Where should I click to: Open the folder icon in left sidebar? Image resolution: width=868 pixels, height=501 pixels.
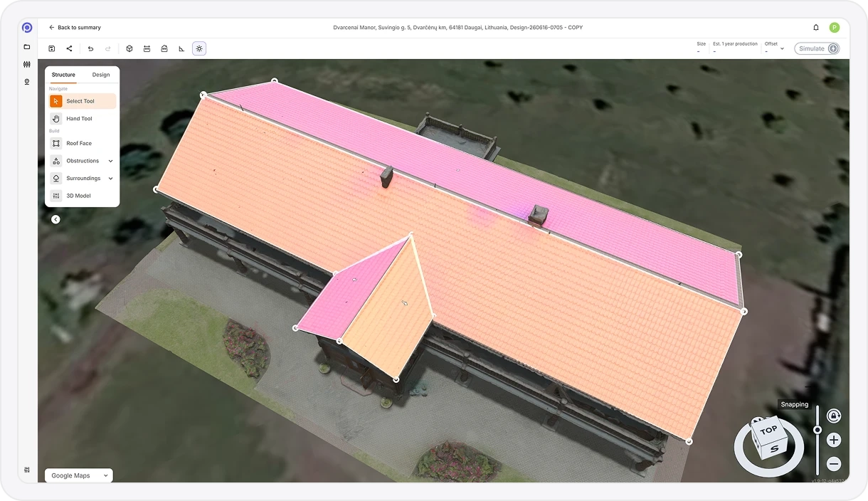pyautogui.click(x=27, y=47)
